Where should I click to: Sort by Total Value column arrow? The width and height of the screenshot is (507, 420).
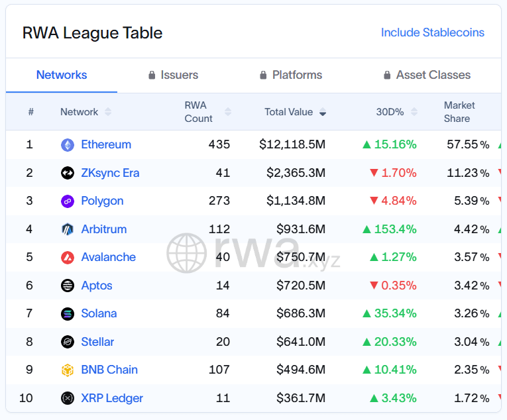point(323,112)
